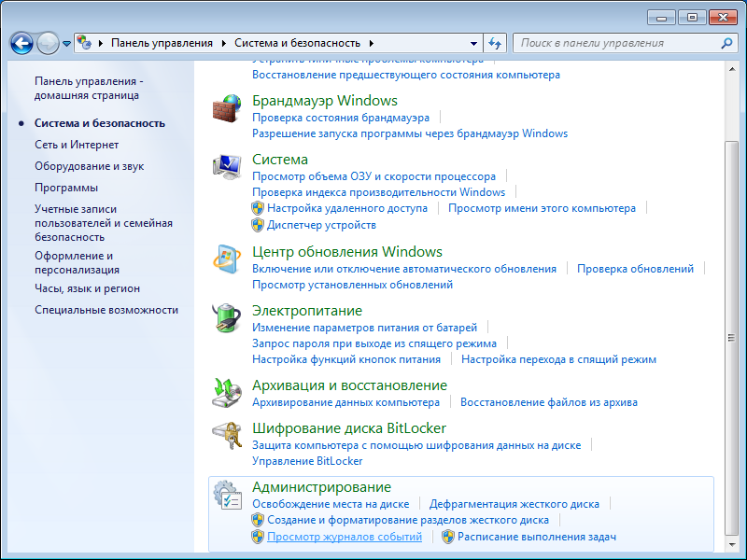Open Запрос пароля при выходе из спящего режима
747x560 pixels.
(x=374, y=343)
